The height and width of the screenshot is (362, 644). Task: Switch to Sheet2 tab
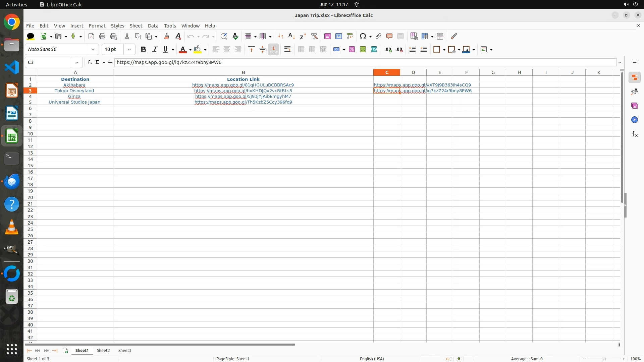click(x=103, y=350)
